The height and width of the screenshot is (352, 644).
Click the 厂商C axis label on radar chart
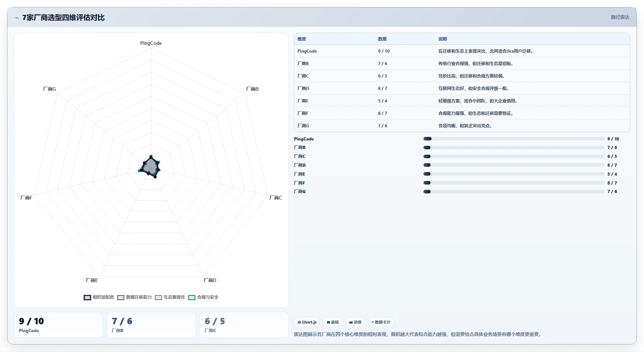click(x=276, y=198)
